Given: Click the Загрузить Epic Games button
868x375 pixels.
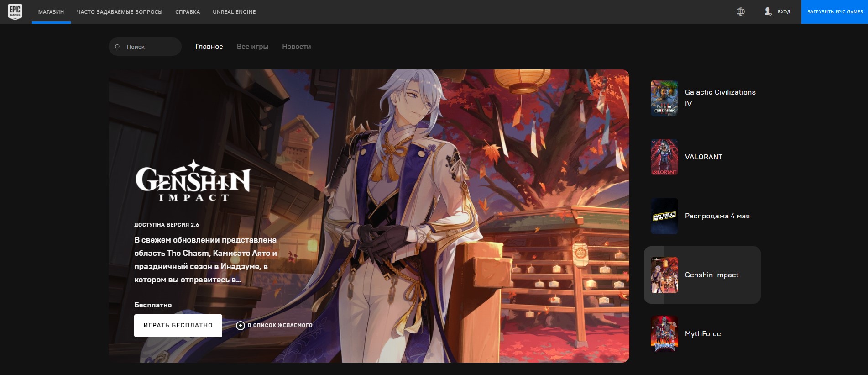Looking at the screenshot, I should (835, 12).
